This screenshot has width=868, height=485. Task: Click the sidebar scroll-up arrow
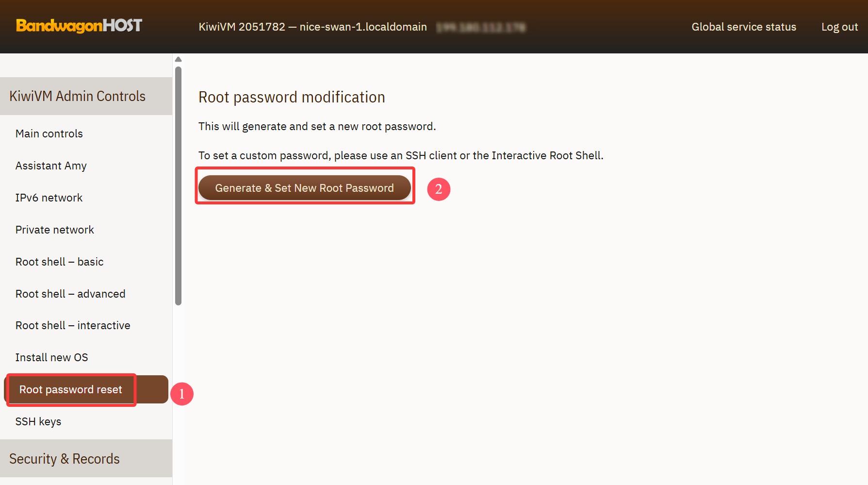coord(178,59)
